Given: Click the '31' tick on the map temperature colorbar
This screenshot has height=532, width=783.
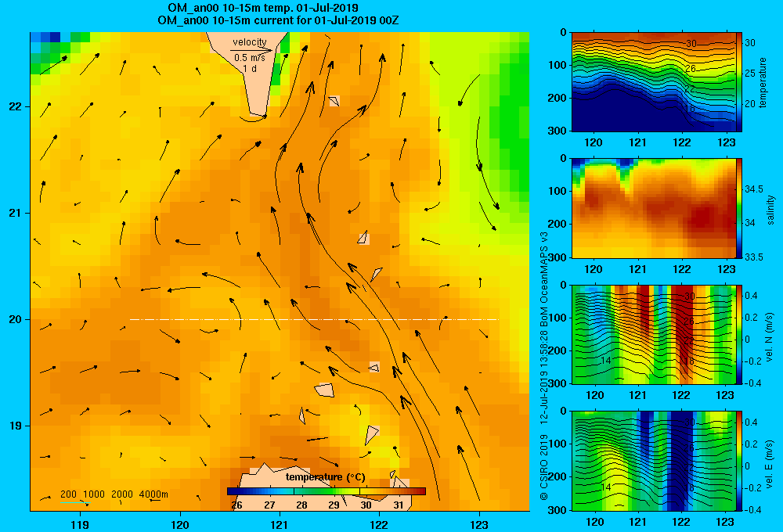Looking at the screenshot, I should [398, 505].
